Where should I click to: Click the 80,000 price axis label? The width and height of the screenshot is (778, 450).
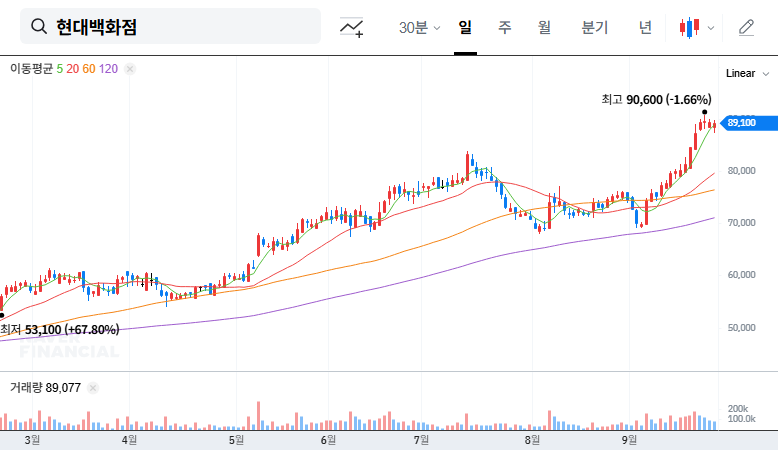[x=741, y=171]
